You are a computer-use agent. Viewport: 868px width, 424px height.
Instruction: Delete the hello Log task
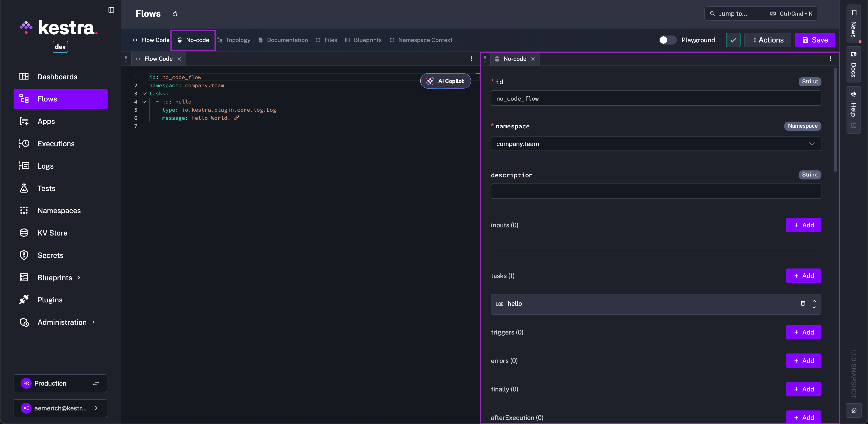[x=803, y=304]
